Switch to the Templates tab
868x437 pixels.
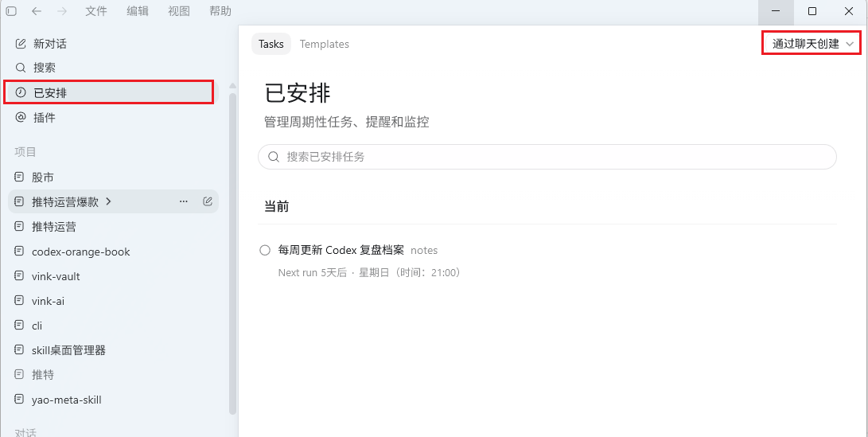(x=325, y=44)
